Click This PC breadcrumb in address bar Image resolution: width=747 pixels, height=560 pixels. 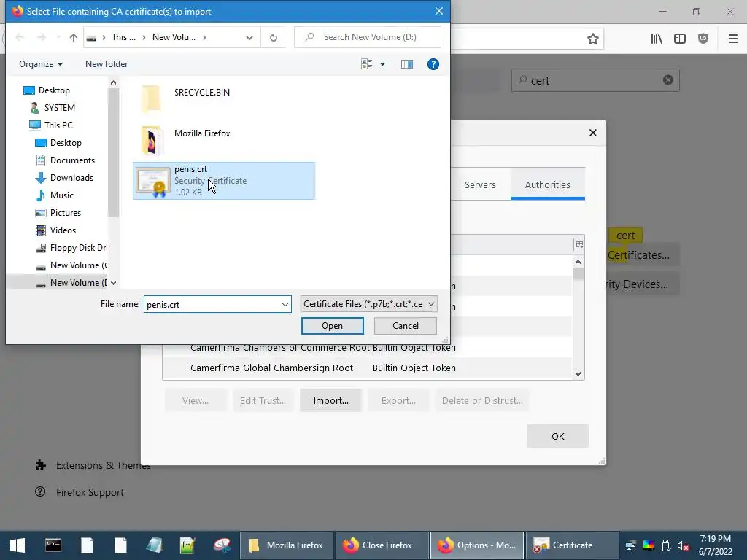tap(123, 37)
